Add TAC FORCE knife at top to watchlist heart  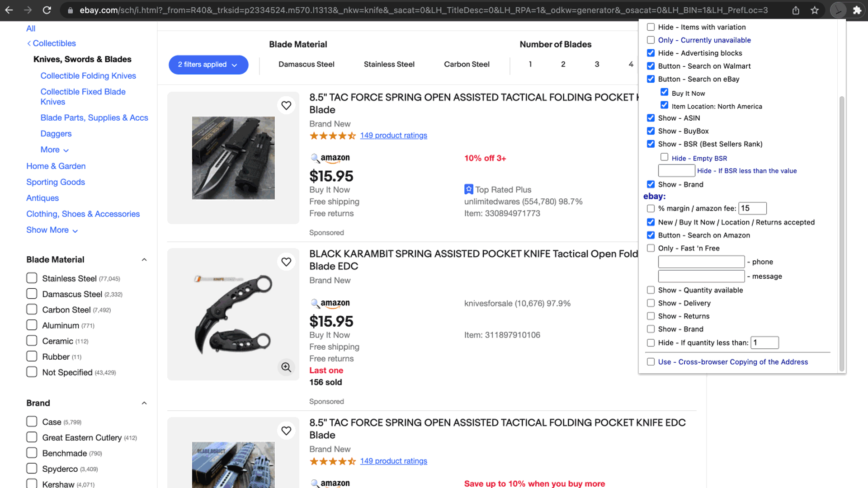[286, 105]
